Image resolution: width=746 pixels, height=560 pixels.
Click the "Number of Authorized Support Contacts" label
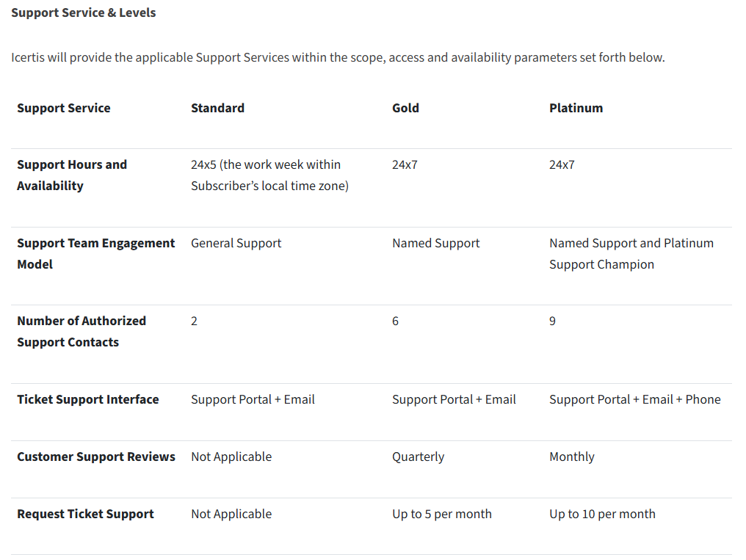coord(81,331)
